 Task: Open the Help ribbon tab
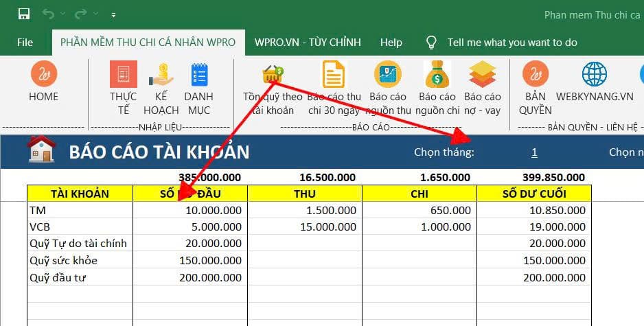pos(391,43)
